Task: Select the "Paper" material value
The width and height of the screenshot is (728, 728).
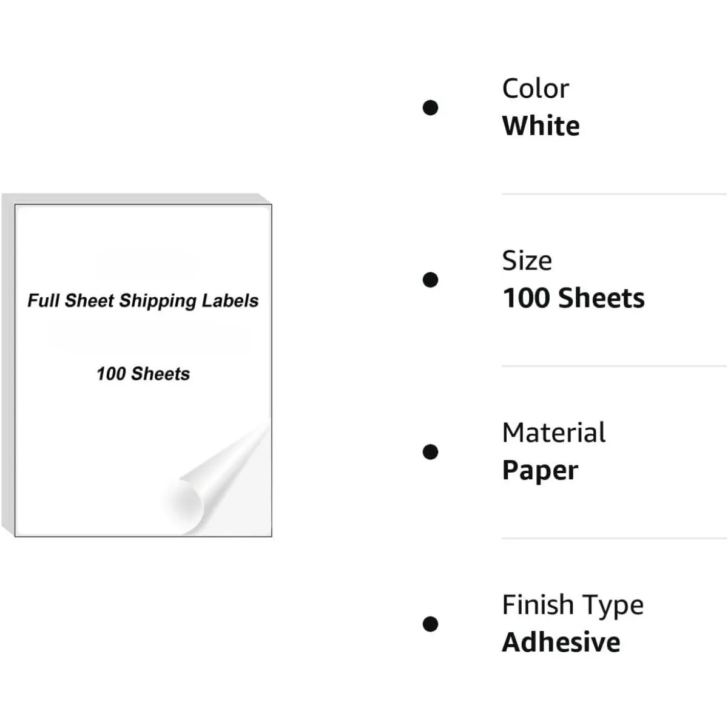Action: pyautogui.click(x=540, y=471)
